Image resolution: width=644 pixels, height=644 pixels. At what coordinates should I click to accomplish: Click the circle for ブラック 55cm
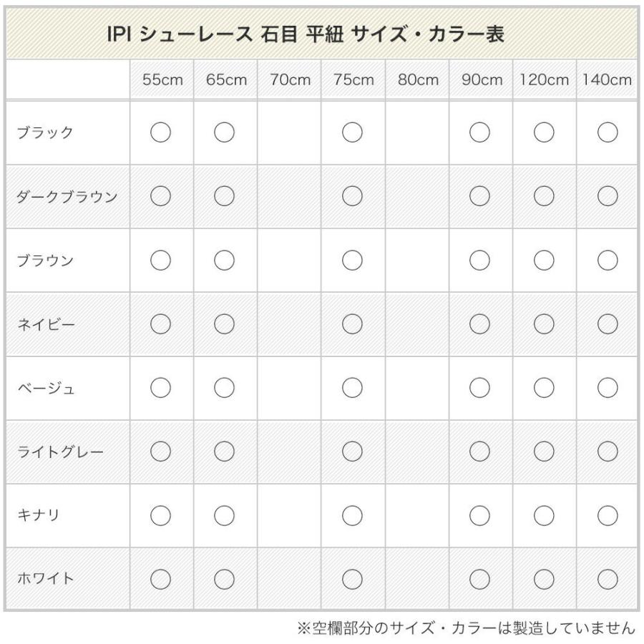click(x=160, y=132)
